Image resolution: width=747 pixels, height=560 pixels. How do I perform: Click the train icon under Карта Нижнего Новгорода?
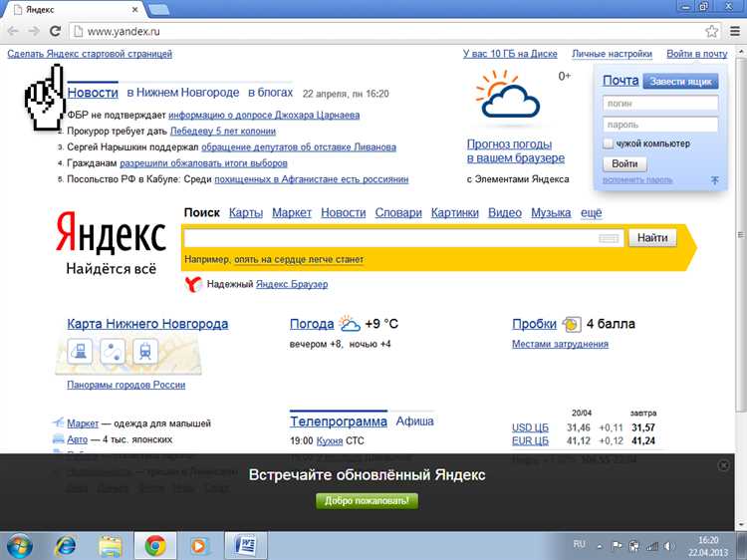[145, 351]
